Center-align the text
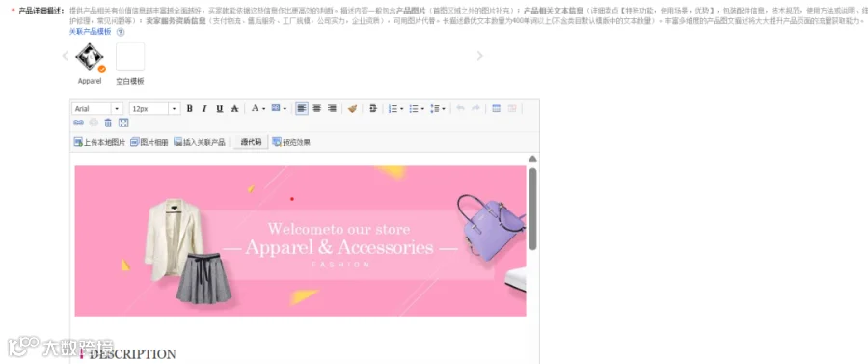Image resolution: width=868 pixels, height=364 pixels. pos(316,108)
